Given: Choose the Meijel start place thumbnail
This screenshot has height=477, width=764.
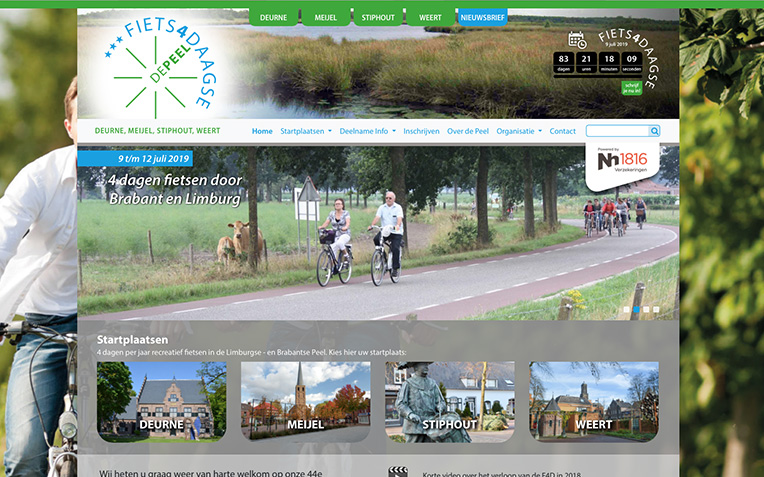Looking at the screenshot, I should tap(306, 401).
